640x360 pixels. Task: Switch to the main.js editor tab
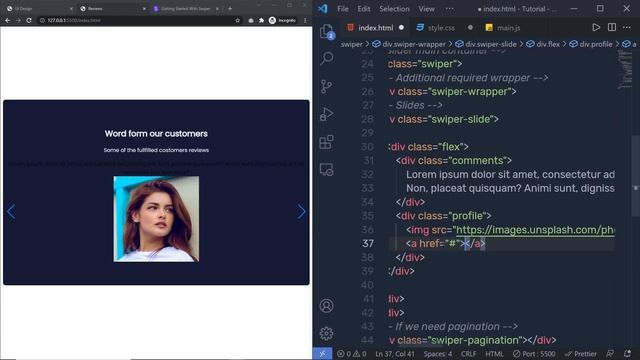pos(508,27)
